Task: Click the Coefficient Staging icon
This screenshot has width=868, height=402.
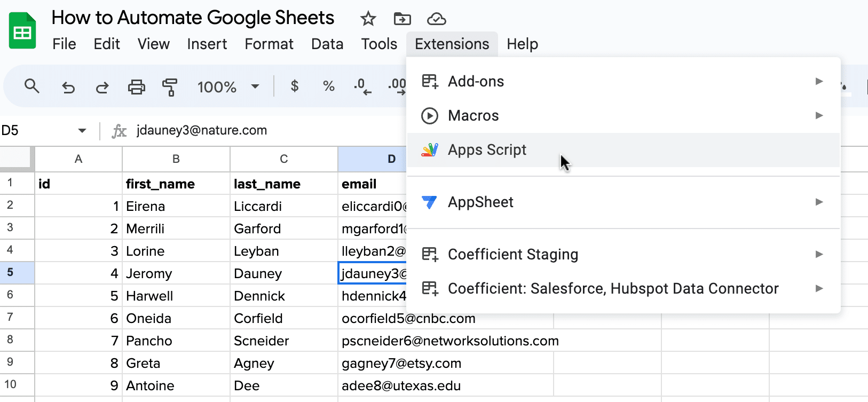Action: [430, 254]
